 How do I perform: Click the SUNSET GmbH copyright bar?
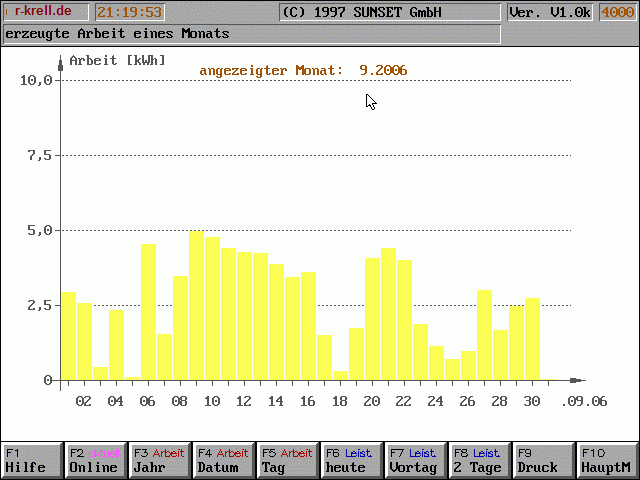[x=388, y=12]
